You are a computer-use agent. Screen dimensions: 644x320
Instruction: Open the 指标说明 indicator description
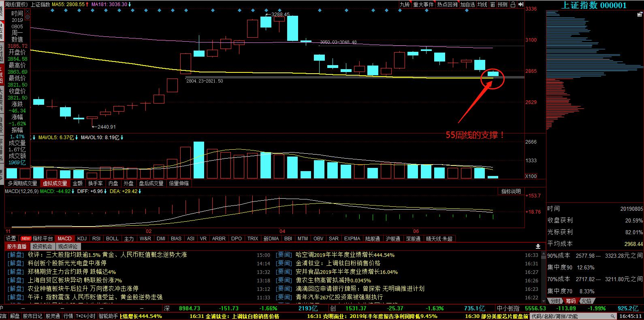coord(511,191)
